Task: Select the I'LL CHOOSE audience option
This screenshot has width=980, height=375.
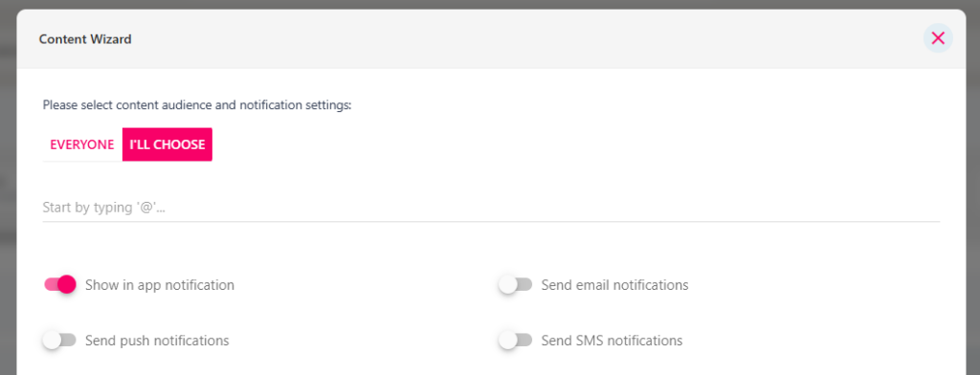Action: pos(167,144)
